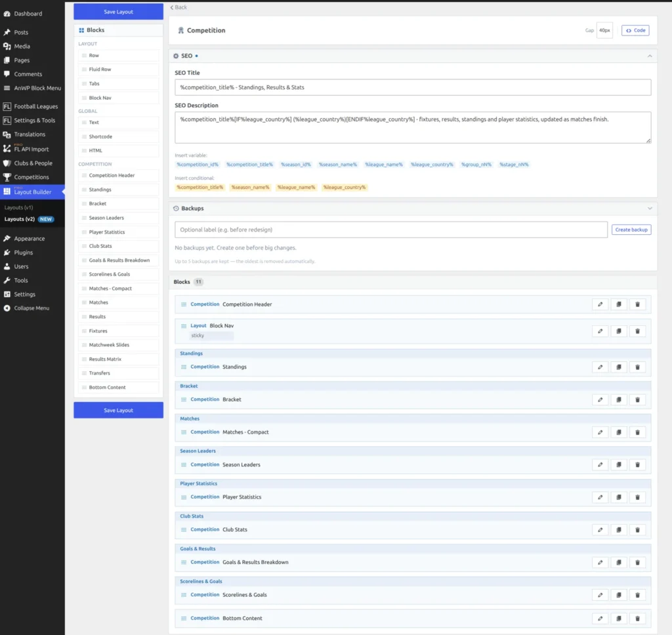Click the backup optional label field

coord(391,230)
